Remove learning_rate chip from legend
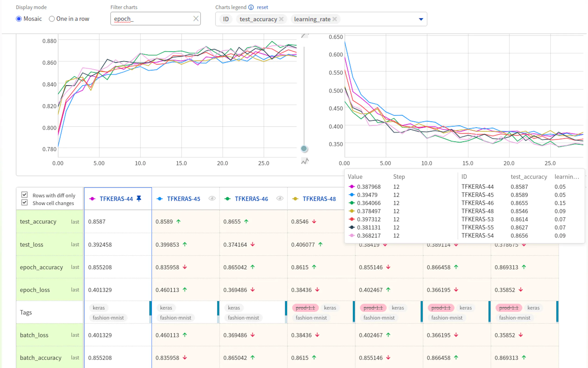 tap(335, 19)
